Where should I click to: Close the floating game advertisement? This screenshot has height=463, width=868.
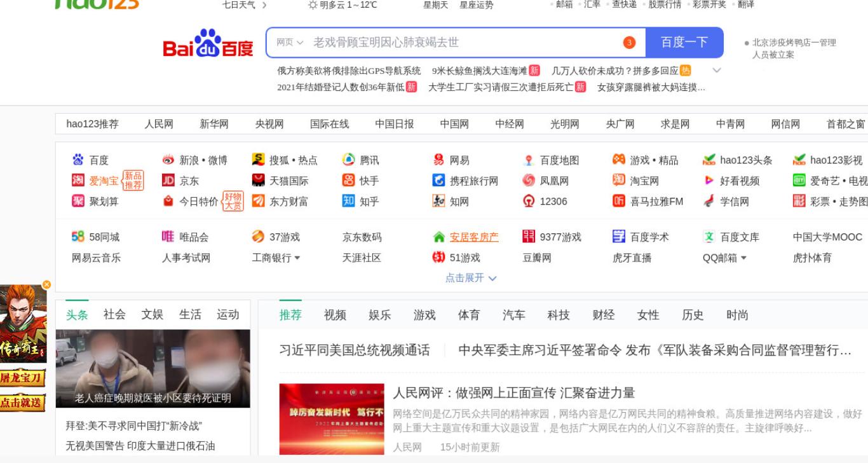click(x=46, y=285)
